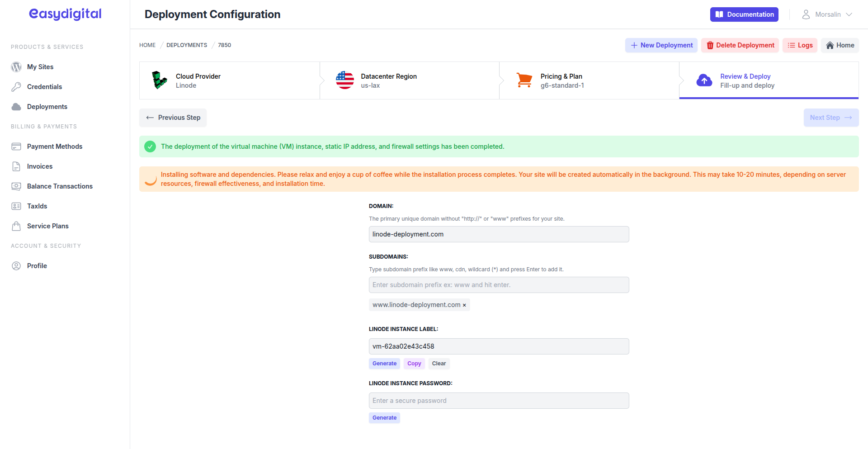Click the Balance Transactions icon
This screenshot has width=868, height=449.
point(16,186)
